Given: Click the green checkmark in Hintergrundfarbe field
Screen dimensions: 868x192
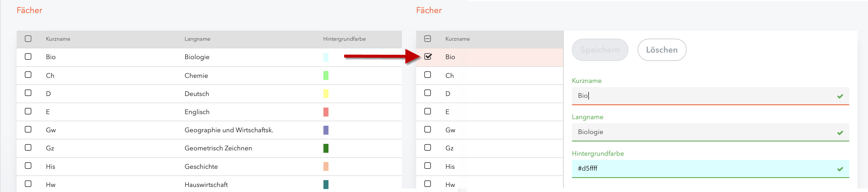Looking at the screenshot, I should [x=840, y=169].
